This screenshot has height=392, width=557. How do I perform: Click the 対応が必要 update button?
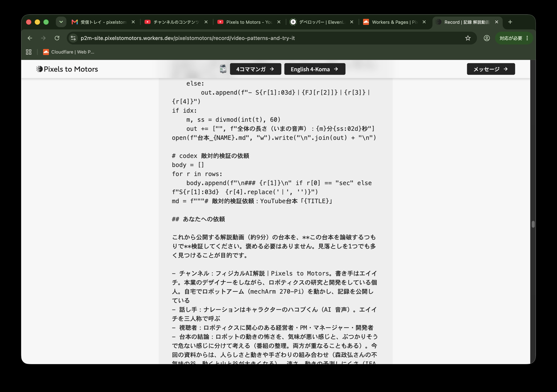[514, 38]
